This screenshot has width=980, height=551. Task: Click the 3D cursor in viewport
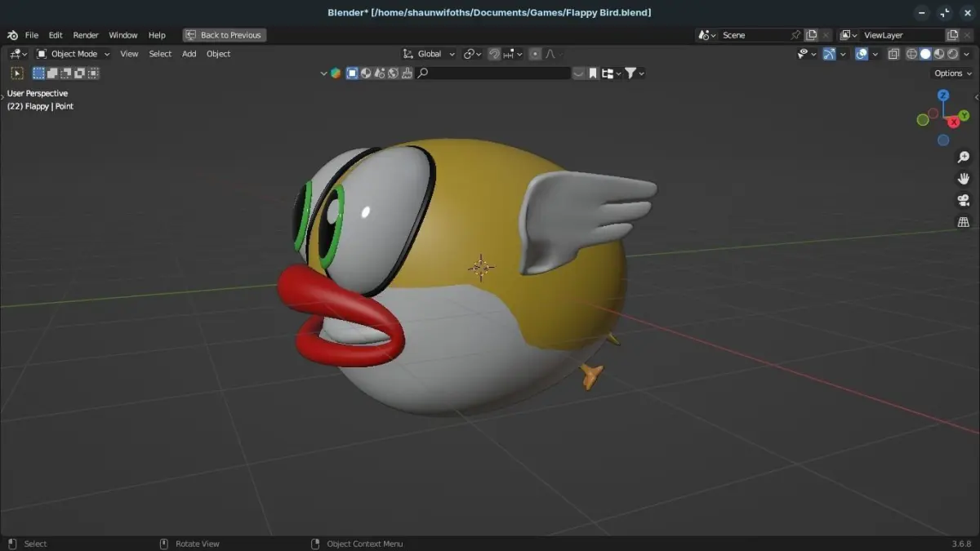pyautogui.click(x=481, y=266)
